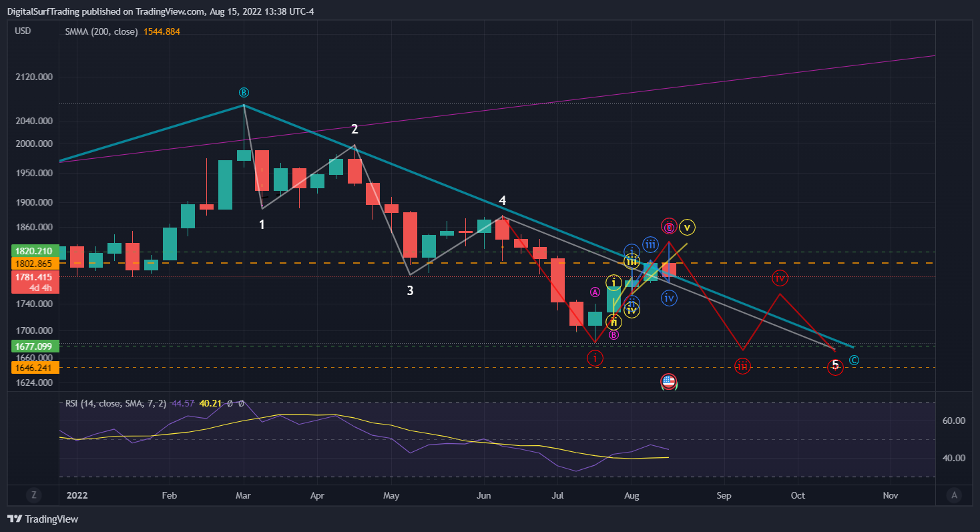Open the TradingView logo link
Screen dimensions: 980x532
pos(43,519)
